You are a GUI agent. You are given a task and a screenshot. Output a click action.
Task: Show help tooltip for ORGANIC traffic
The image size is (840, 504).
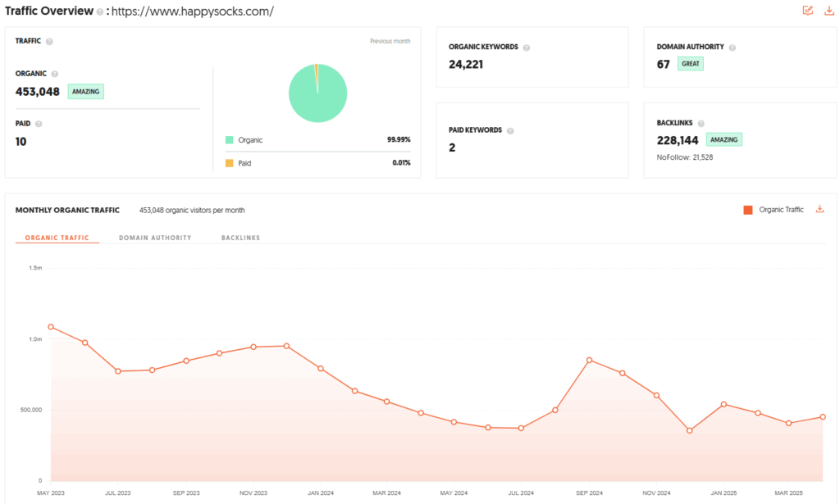coord(55,74)
